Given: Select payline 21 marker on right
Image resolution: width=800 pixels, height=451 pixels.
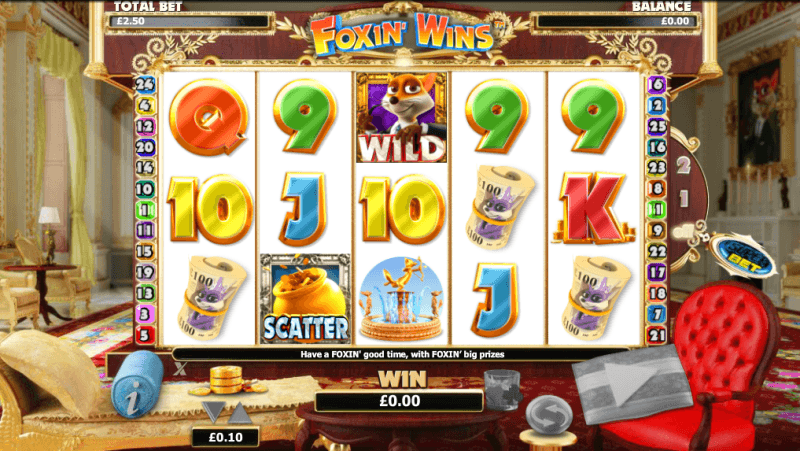Looking at the screenshot, I should [x=657, y=335].
